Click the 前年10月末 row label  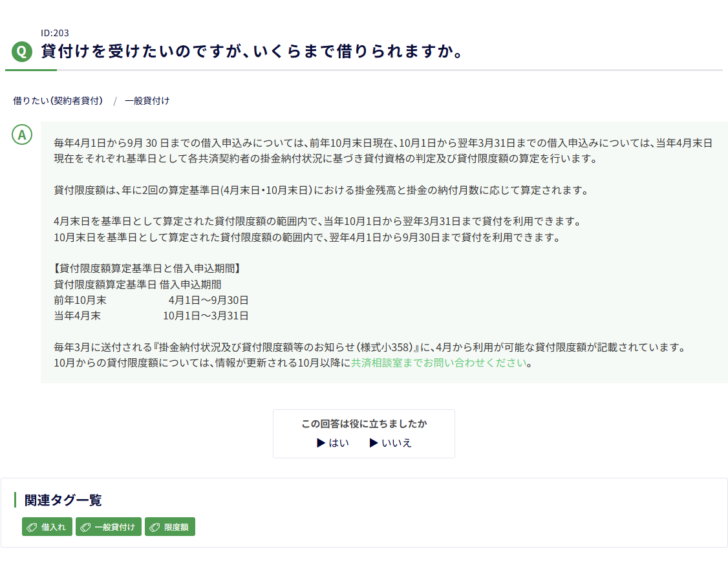(x=80, y=300)
